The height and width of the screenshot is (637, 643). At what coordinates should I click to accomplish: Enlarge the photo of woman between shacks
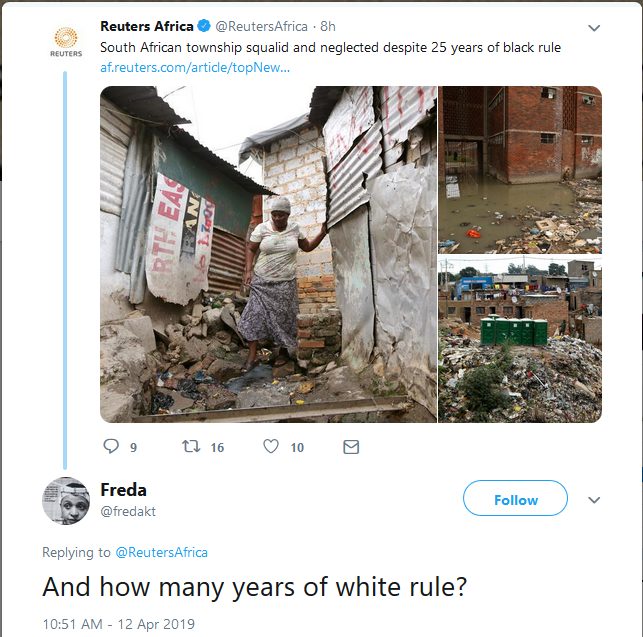(268, 254)
